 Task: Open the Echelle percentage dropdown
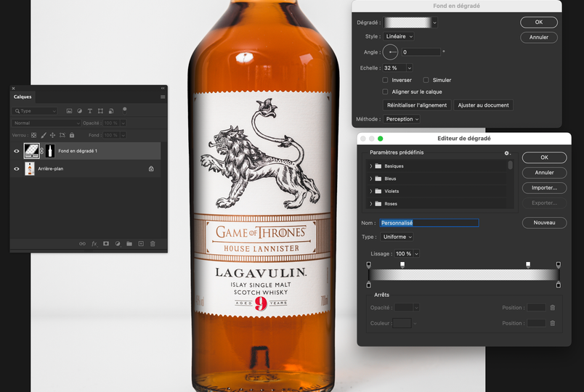[410, 68]
